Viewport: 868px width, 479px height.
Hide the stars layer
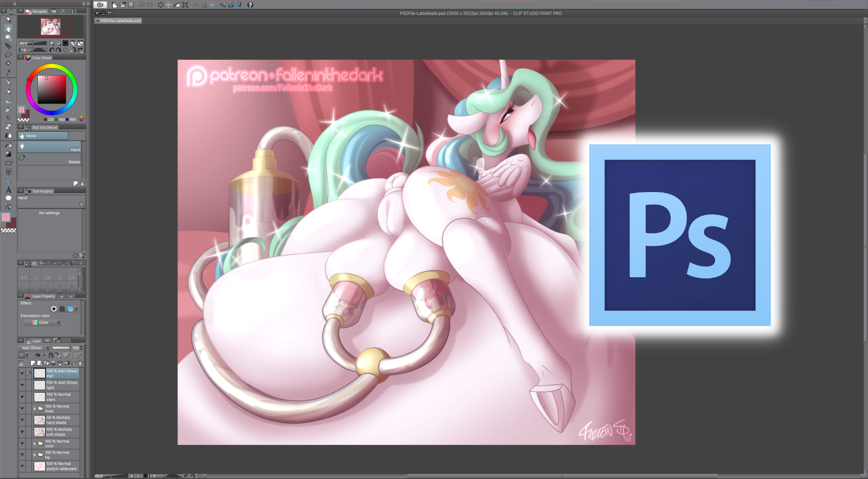(x=22, y=397)
